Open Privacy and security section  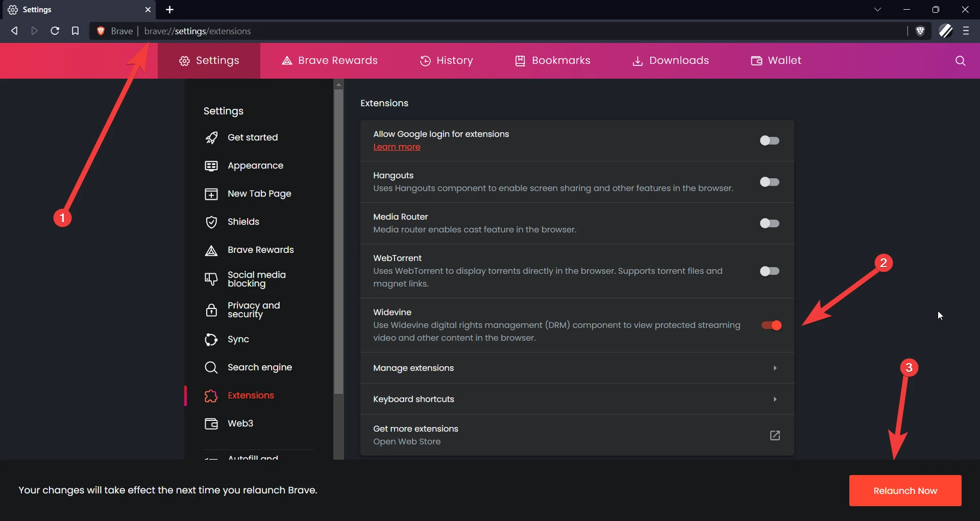click(254, 310)
